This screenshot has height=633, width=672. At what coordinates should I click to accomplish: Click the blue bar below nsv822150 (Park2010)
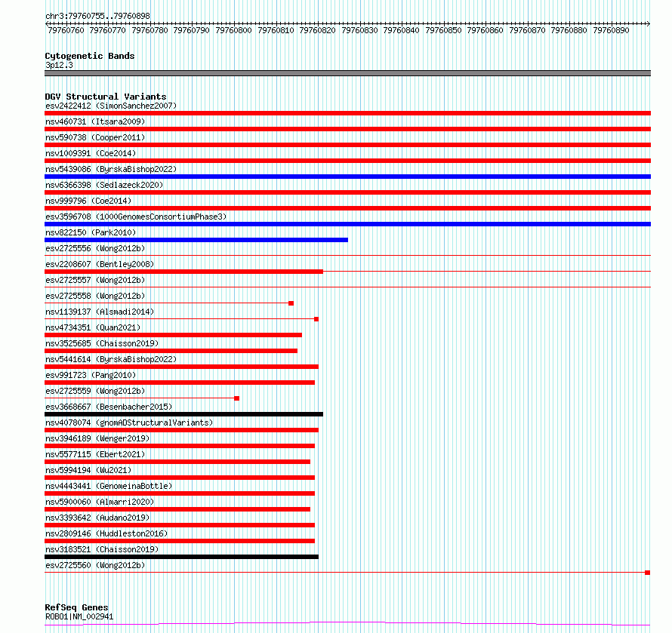196,240
